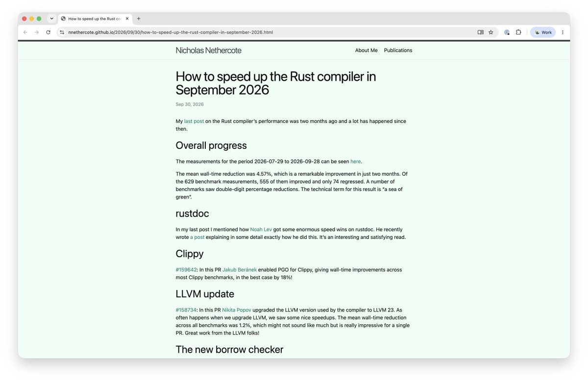Click the 'rustdoc' heading
This screenshot has width=588, height=382.
[x=193, y=214]
